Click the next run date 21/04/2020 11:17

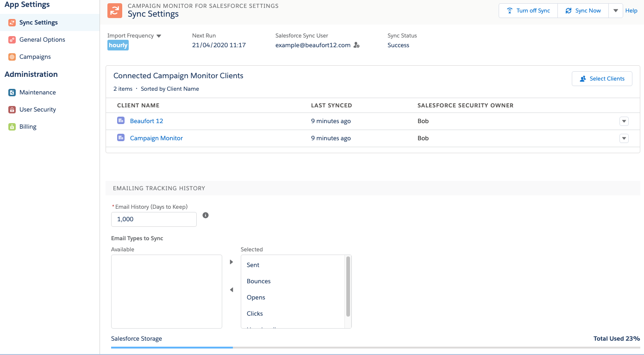(219, 45)
